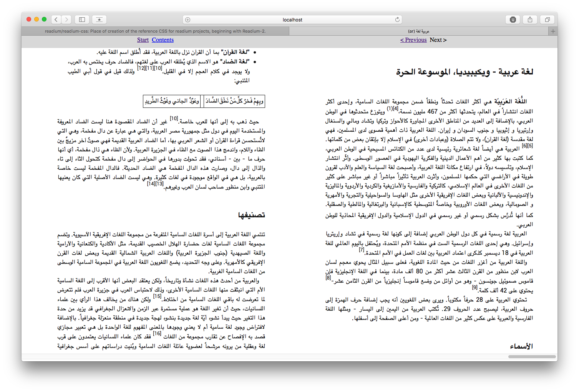Open footnote reference [15]

[157, 296]
